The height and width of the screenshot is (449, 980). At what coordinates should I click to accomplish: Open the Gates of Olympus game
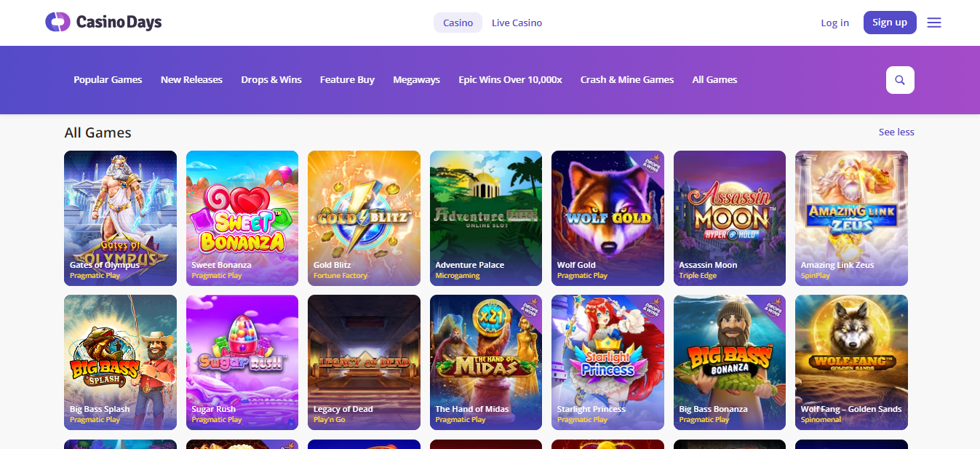[x=120, y=218]
